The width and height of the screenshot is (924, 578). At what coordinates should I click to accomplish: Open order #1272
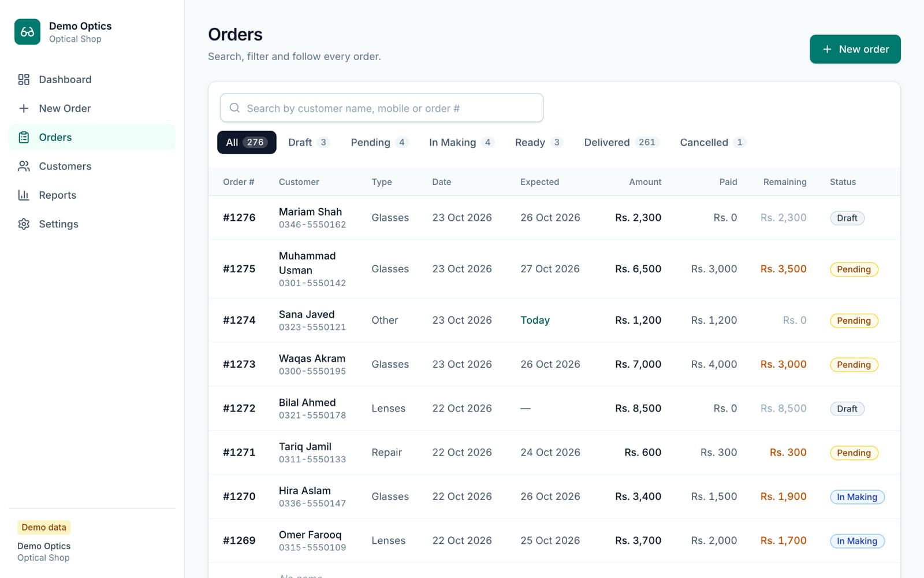[x=554, y=408]
